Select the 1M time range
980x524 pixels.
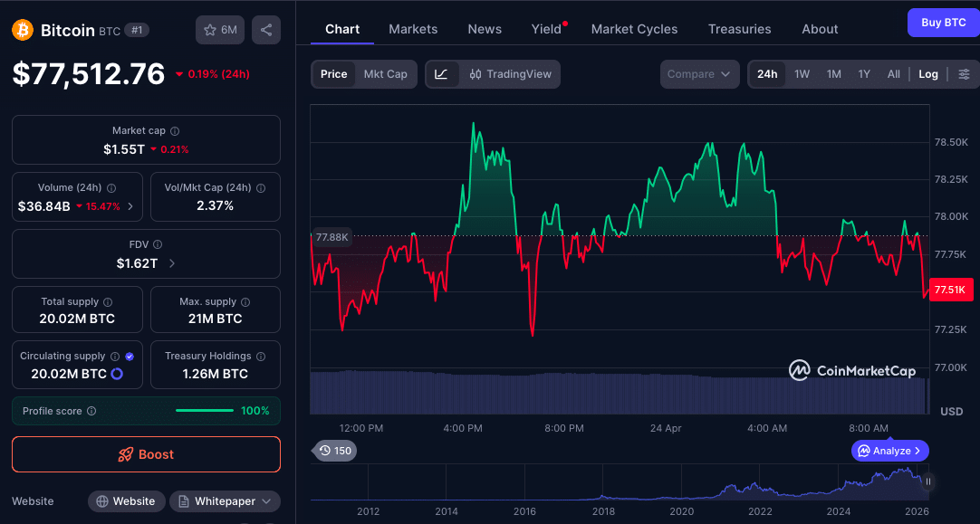(x=834, y=74)
